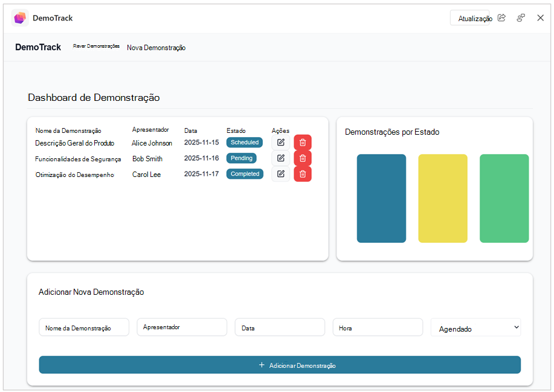The height and width of the screenshot is (392, 554).
Task: Click the Scheduled status badge
Action: click(x=245, y=143)
